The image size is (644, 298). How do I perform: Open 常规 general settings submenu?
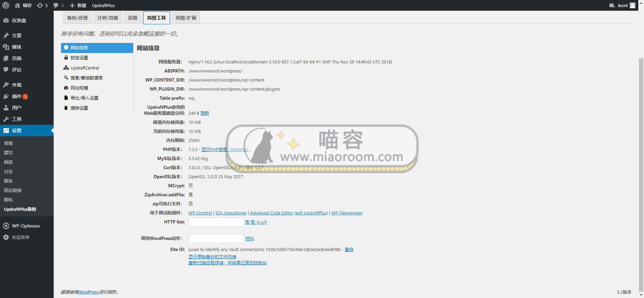(x=8, y=143)
